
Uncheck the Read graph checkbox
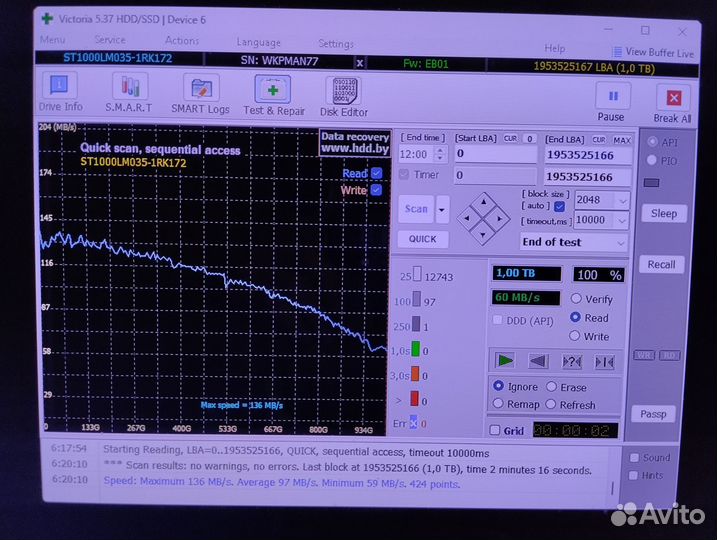pos(377,173)
